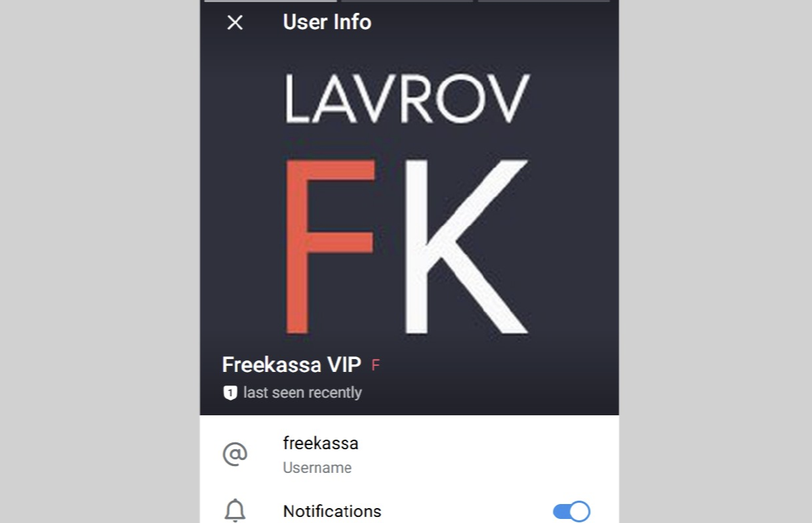Click the User Info header title
Screen dimensions: 812x523
tap(327, 22)
